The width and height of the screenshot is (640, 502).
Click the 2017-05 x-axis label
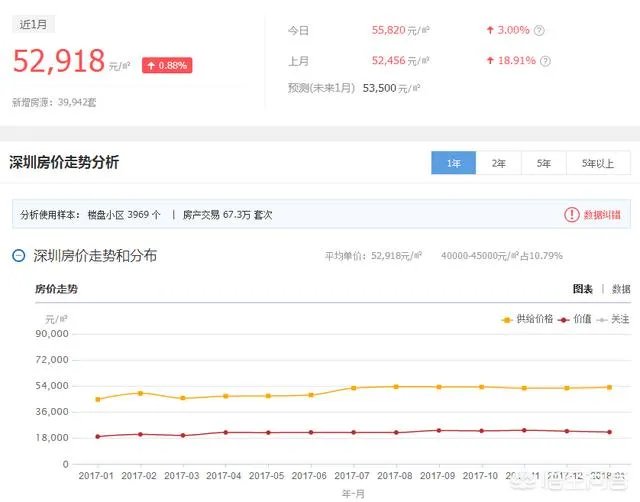(x=266, y=476)
